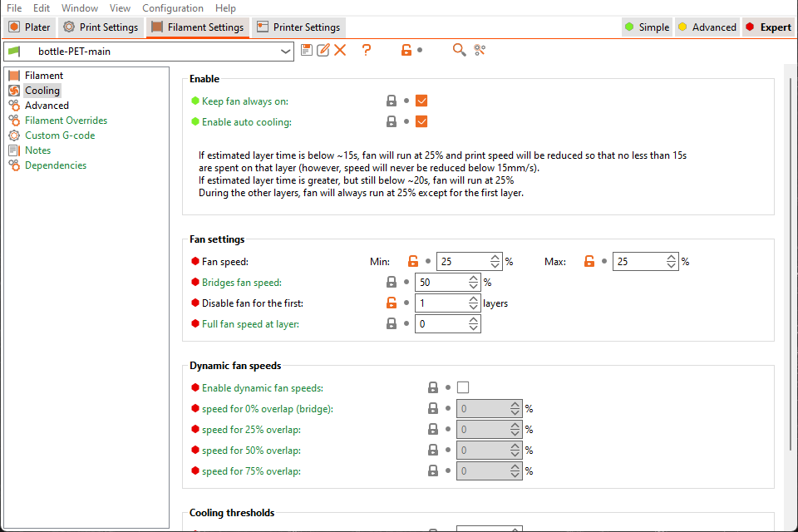Switch to the Printer Settings tab
This screenshot has width=798, height=532.
[298, 27]
